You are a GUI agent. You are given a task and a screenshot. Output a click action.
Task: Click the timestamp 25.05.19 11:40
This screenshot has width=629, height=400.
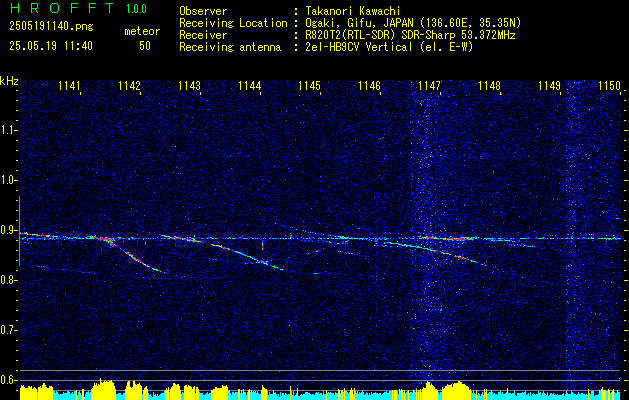51,46
